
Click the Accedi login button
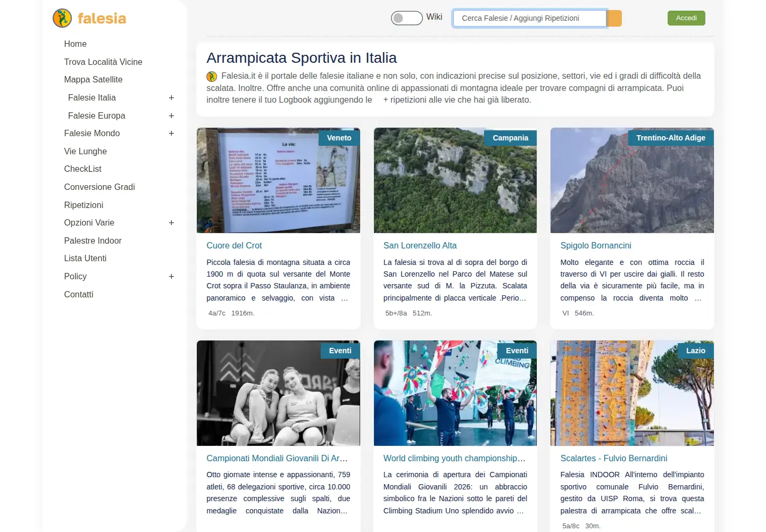686,18
